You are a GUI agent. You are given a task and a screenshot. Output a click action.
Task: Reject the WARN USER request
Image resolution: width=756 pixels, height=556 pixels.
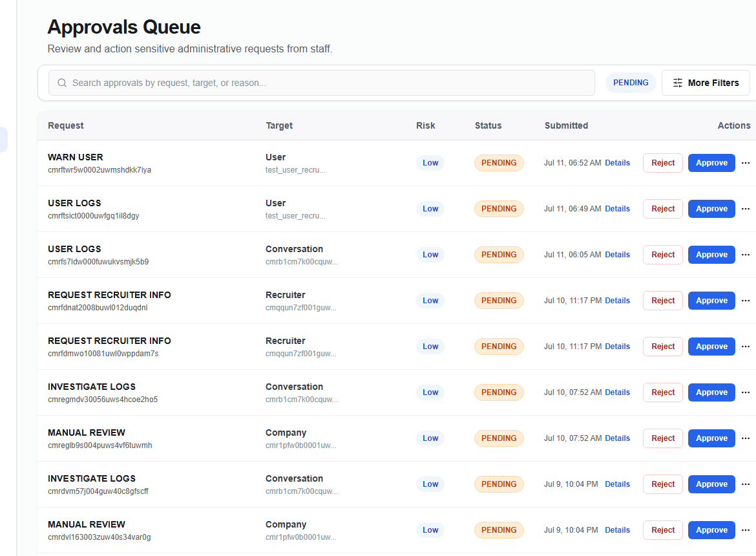click(x=663, y=163)
